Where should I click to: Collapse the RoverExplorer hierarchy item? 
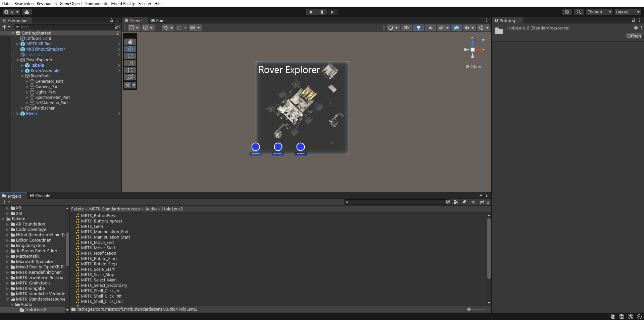[x=17, y=60]
